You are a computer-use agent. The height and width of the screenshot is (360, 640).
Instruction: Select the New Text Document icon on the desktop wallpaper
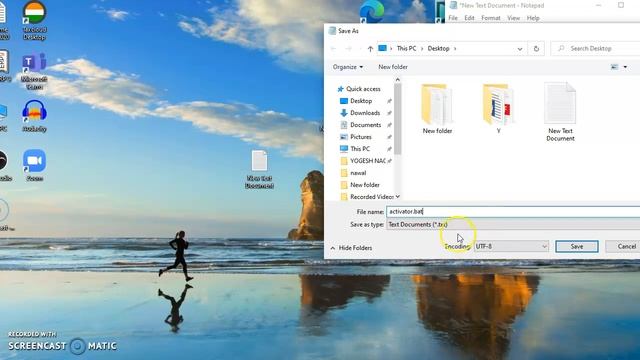coord(259,169)
